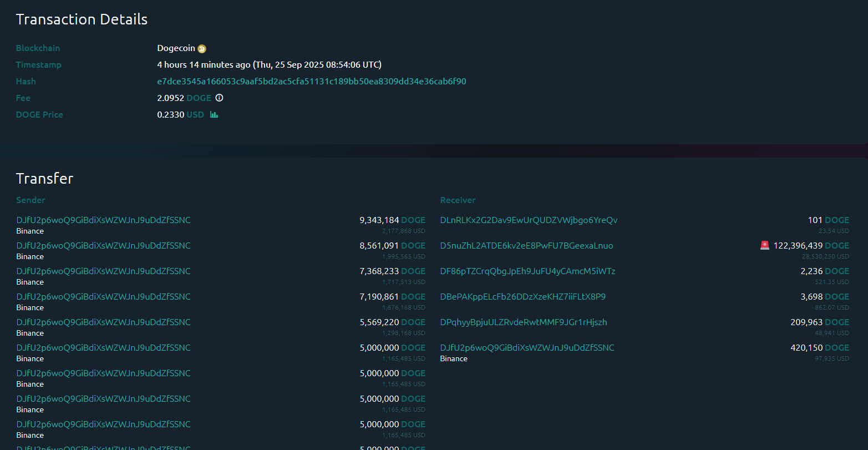The image size is (868, 450).
Task: Click the info icon next to the Fee
Action: coord(219,98)
